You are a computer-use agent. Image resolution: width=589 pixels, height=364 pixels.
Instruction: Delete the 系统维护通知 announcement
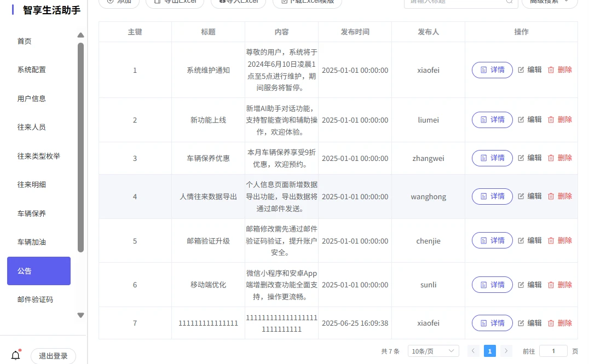[x=559, y=70]
